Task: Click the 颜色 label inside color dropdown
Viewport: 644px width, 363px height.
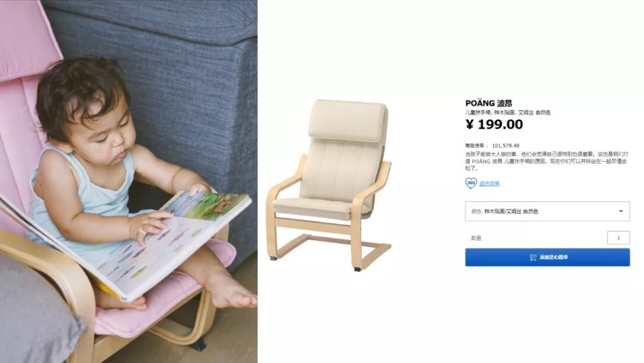Action: [x=476, y=211]
